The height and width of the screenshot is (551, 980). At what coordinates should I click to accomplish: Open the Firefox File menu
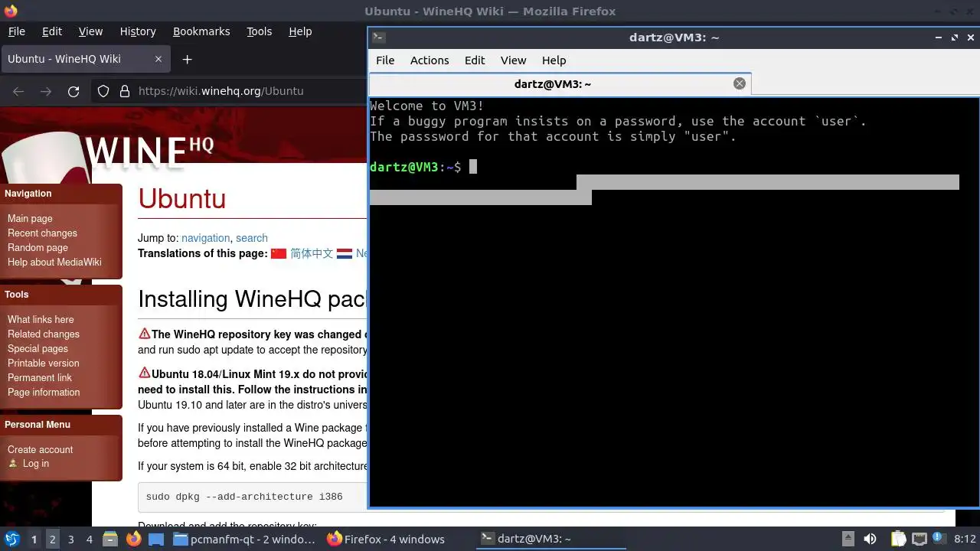coord(16,31)
